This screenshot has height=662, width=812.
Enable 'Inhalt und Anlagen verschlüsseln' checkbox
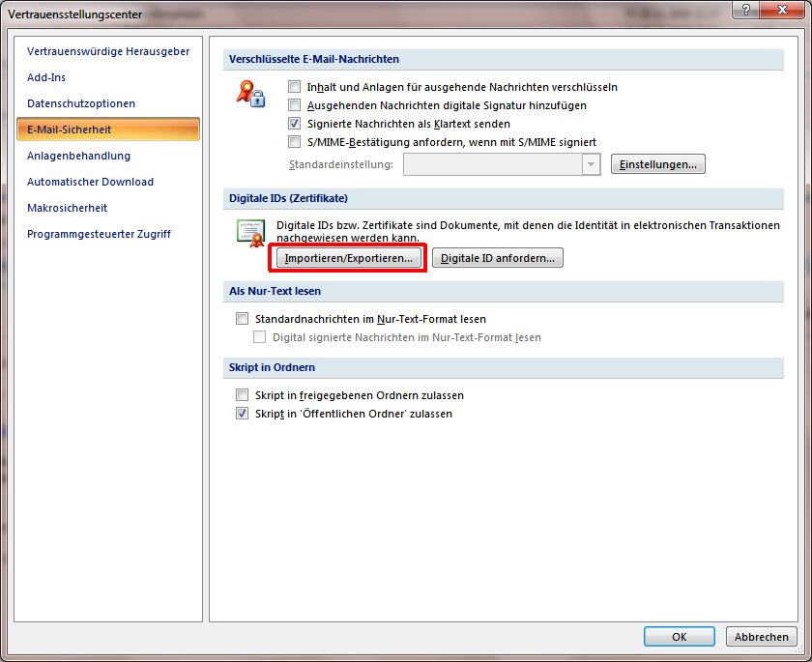[x=295, y=87]
